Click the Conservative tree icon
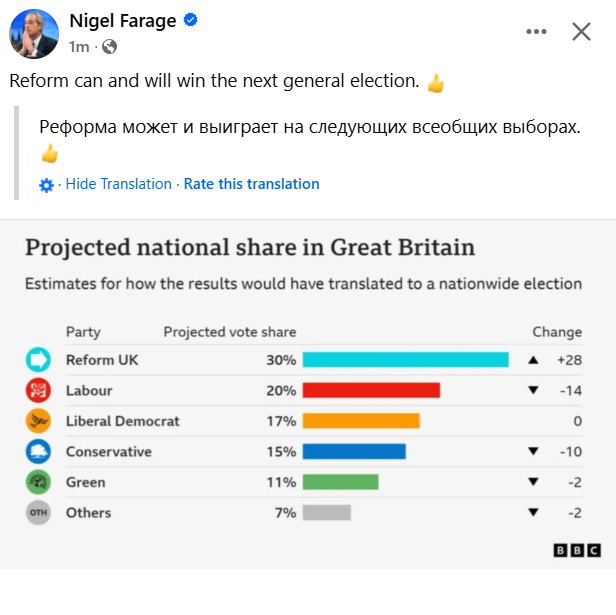Screen dimensions: 616x615 point(38,452)
